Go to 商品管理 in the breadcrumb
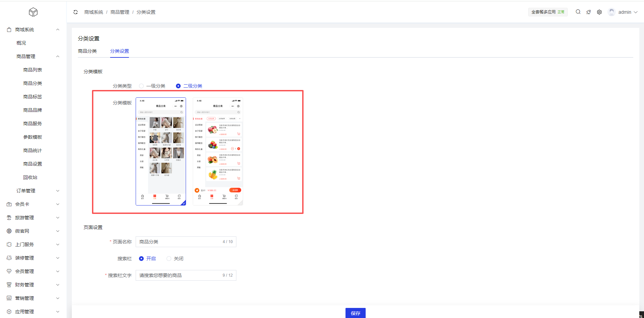Image resolution: width=644 pixels, height=318 pixels. [x=120, y=12]
